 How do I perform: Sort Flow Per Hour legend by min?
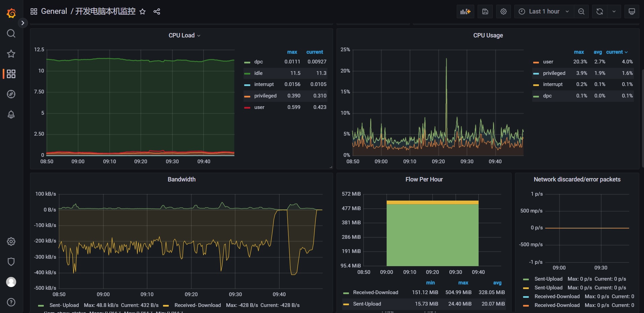tap(430, 283)
